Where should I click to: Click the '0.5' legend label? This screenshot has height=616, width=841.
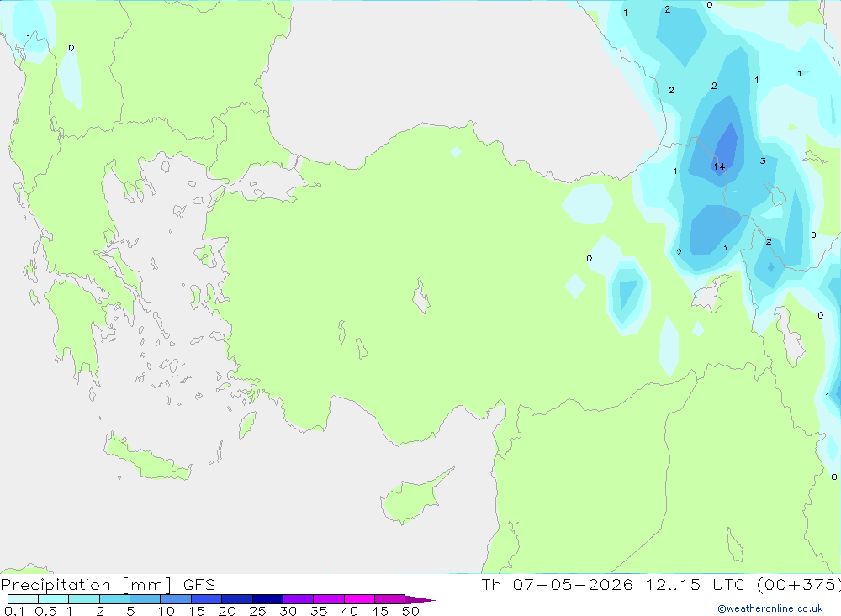[45, 611]
